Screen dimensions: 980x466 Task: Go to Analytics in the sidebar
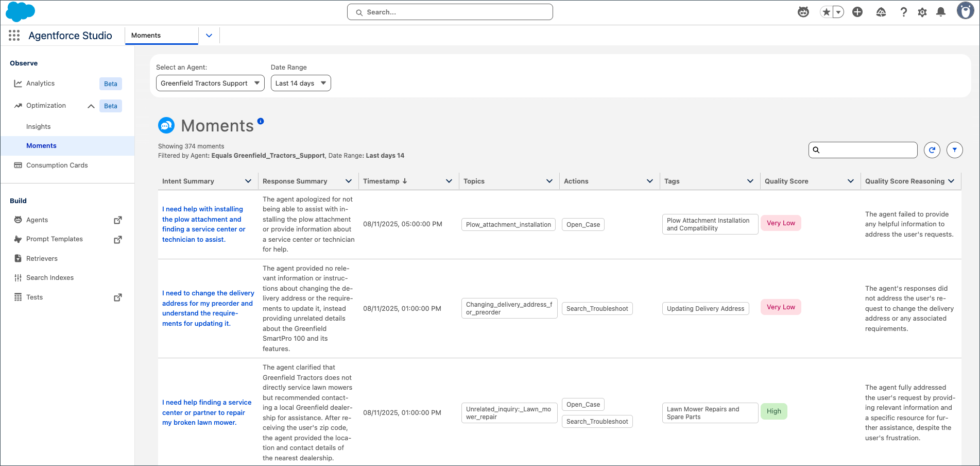pos(40,84)
